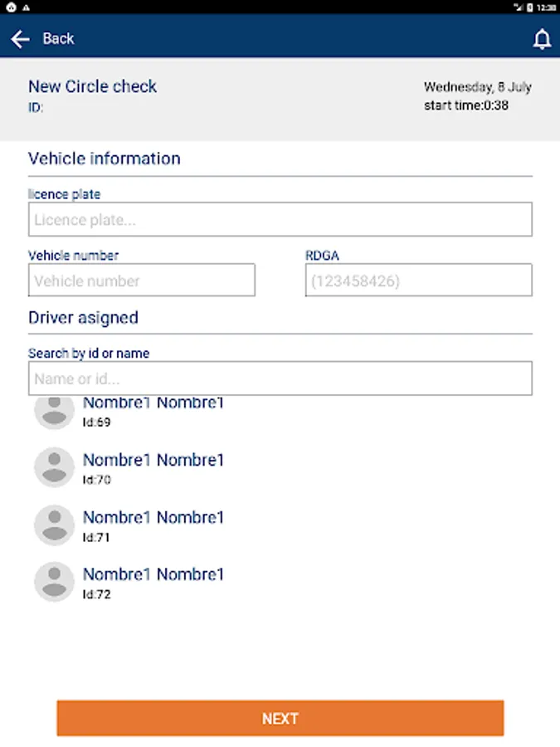Screen dimensions: 560x747
Task: Select driver Nombre1 Nombre1 with Id:70
Action: pos(153,467)
